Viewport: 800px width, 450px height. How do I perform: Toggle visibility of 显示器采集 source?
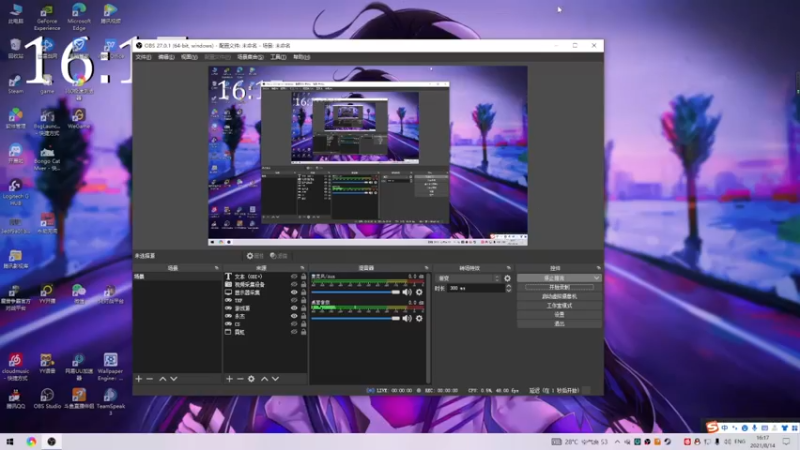point(294,292)
